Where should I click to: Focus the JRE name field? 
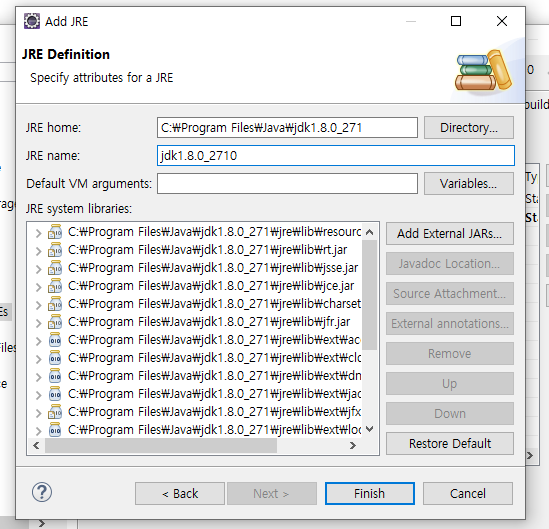pos(336,155)
